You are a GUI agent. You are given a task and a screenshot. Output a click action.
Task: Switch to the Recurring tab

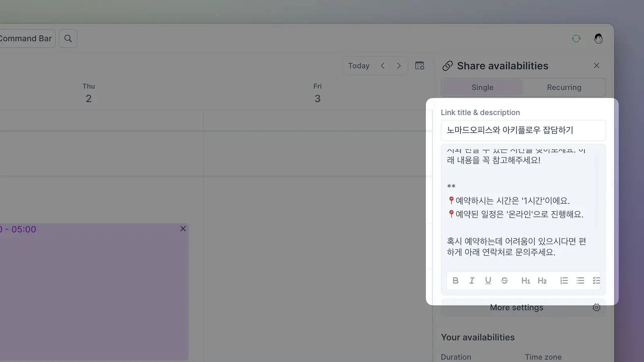564,87
